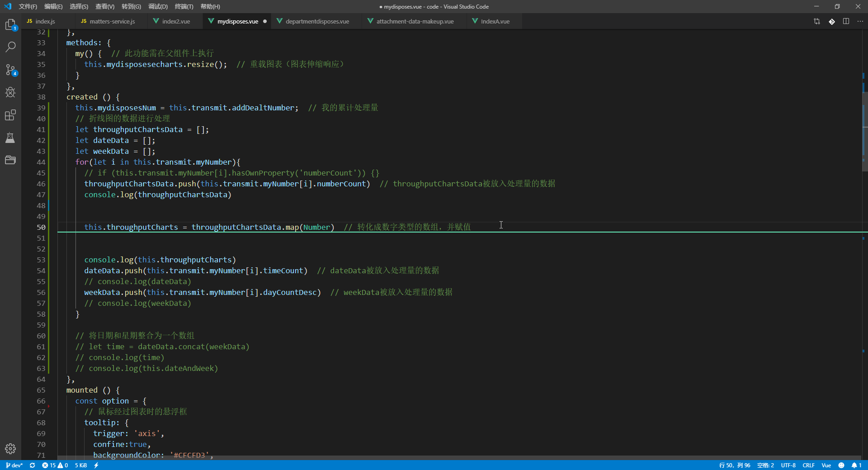Open the 选择(S) menu
This screenshot has width=868, height=470.
pos(79,6)
